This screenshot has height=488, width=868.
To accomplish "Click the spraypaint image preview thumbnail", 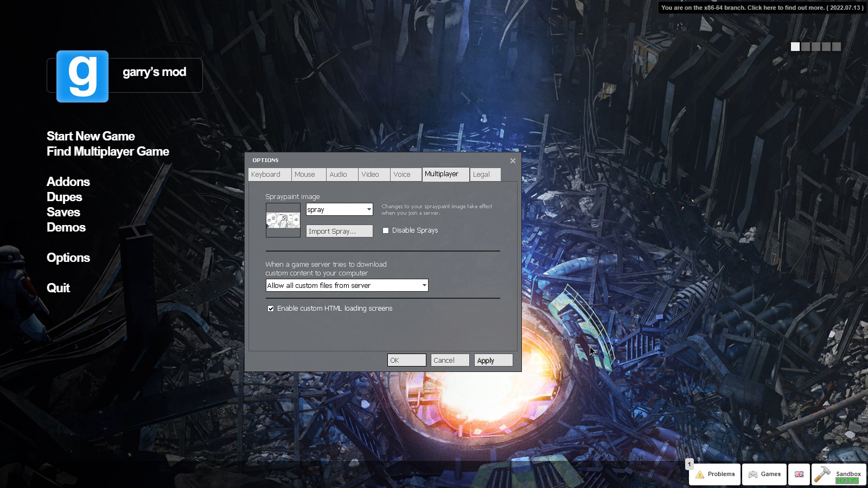I will click(x=283, y=220).
